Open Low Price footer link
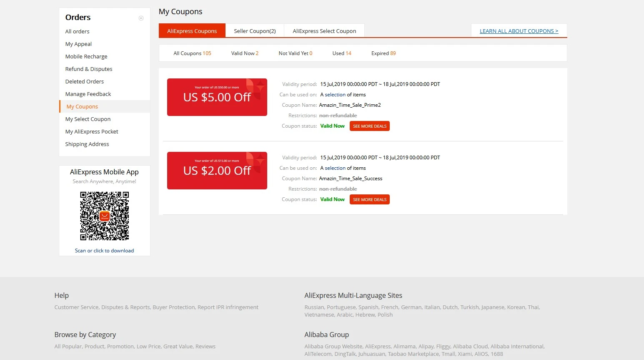 click(x=149, y=347)
